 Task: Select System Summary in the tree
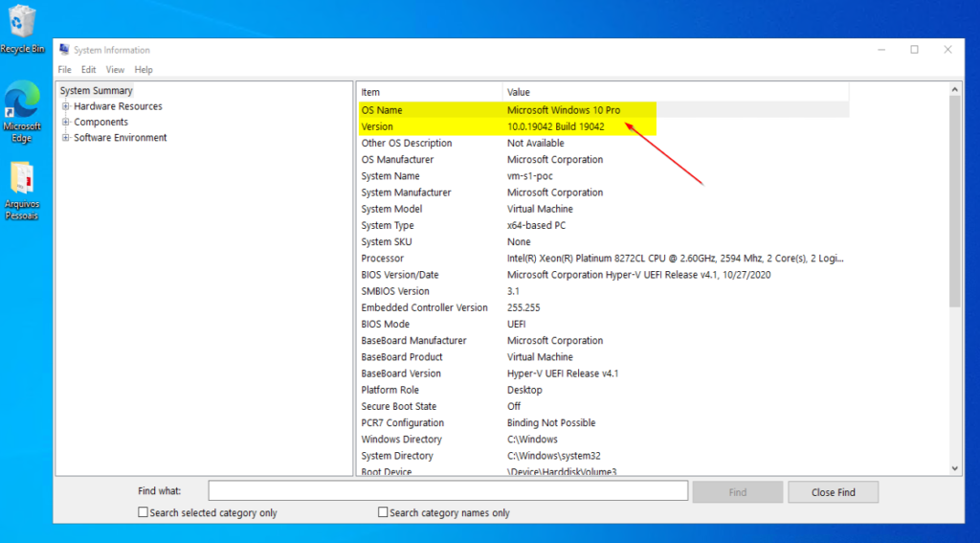(x=97, y=91)
